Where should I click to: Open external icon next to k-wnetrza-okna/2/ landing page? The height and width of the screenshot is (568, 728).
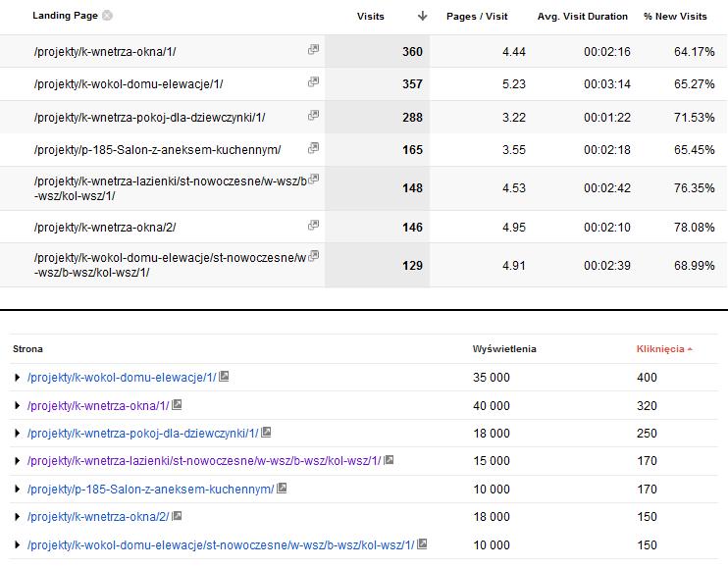click(313, 225)
